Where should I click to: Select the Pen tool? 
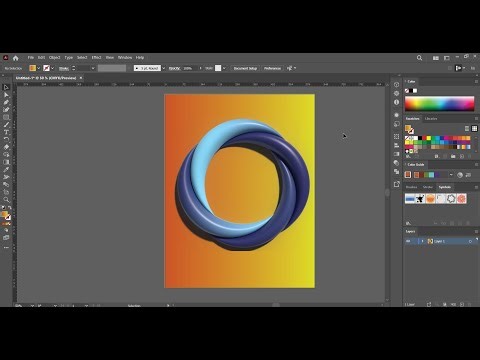coord(6,102)
